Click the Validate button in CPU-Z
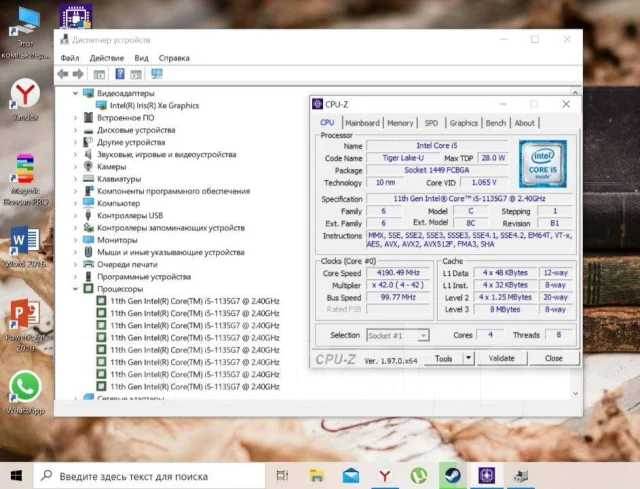Image resolution: width=640 pixels, height=489 pixels. pos(501,358)
